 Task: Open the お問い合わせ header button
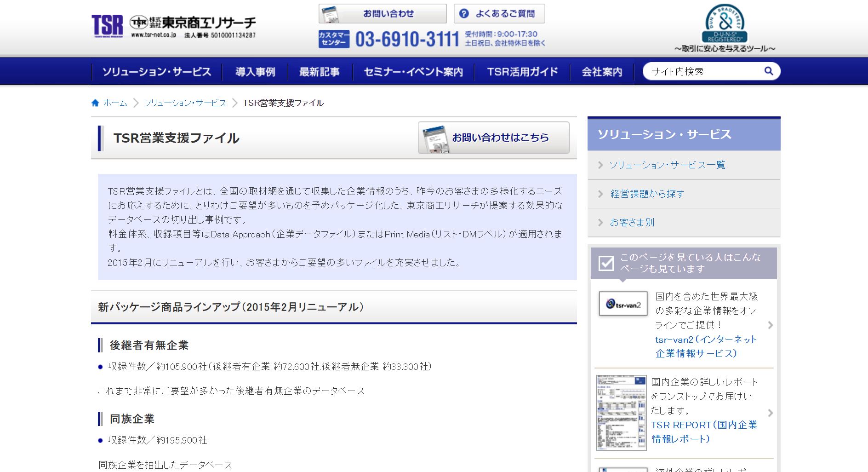(383, 14)
